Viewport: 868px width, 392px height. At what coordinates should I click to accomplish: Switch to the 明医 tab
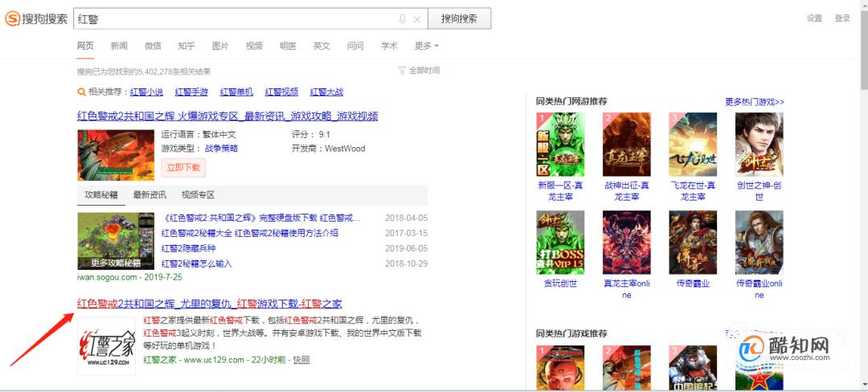(x=288, y=46)
